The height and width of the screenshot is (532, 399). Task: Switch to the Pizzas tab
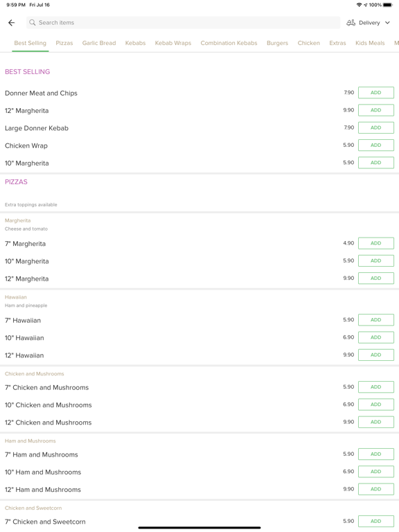[64, 43]
